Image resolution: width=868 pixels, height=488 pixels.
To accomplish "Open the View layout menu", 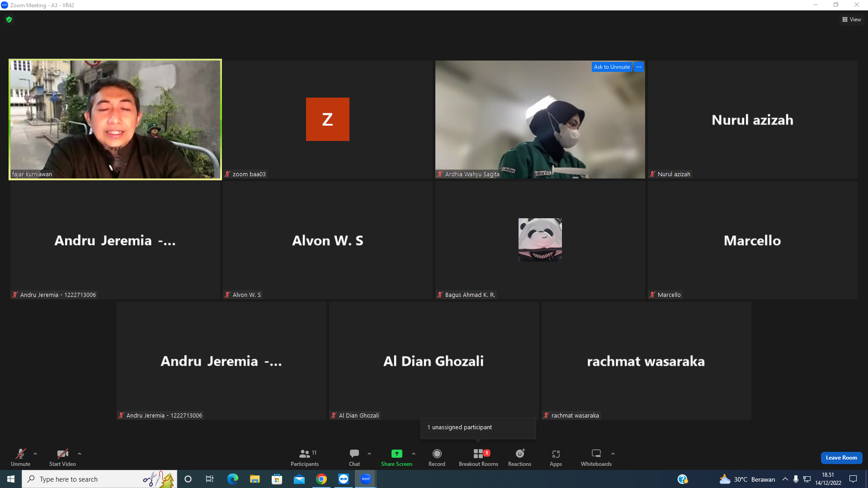I will pos(852,19).
